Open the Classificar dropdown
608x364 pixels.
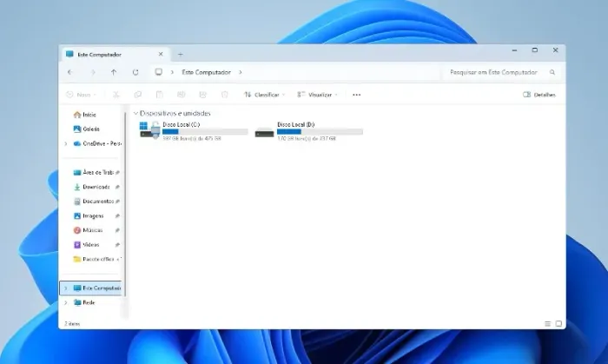(x=265, y=95)
